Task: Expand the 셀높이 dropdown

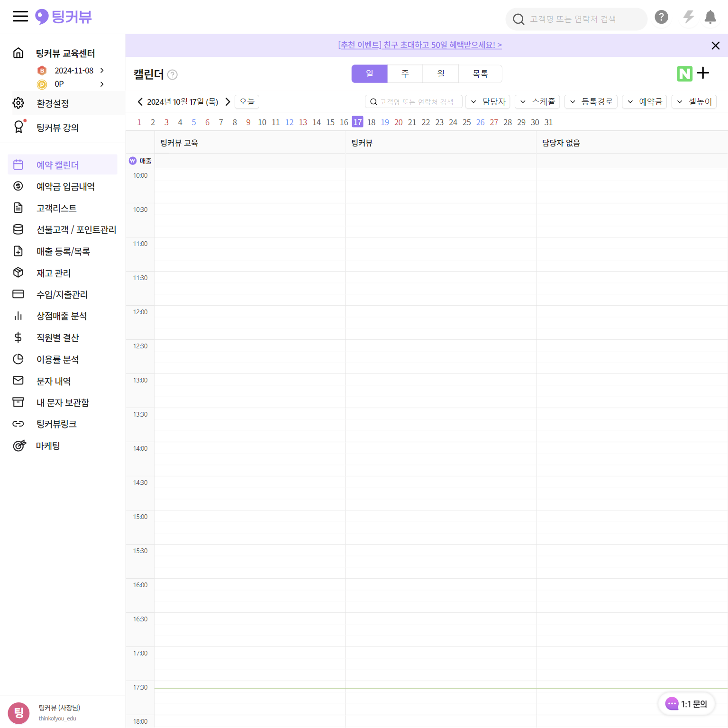Action: click(694, 102)
